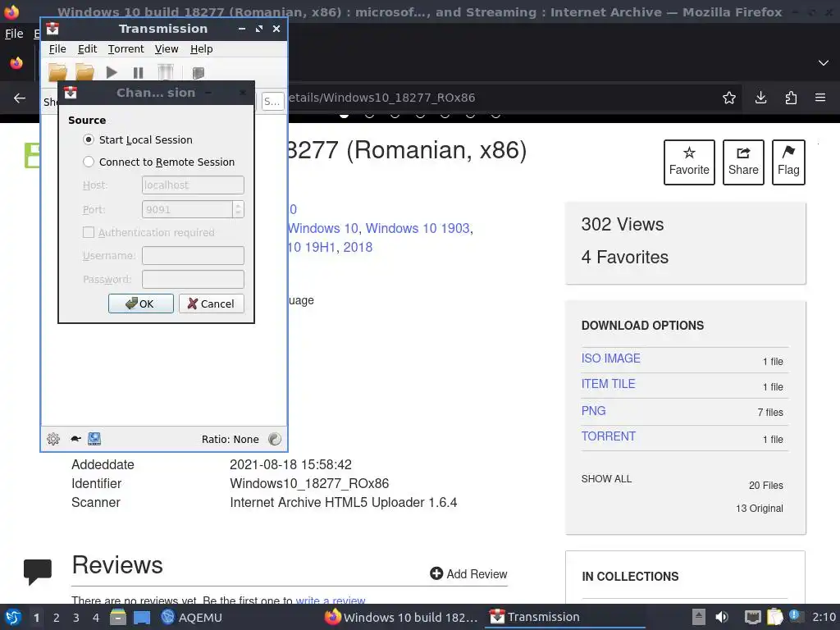
Task: Confirm the session dialog with OK
Action: tap(141, 304)
